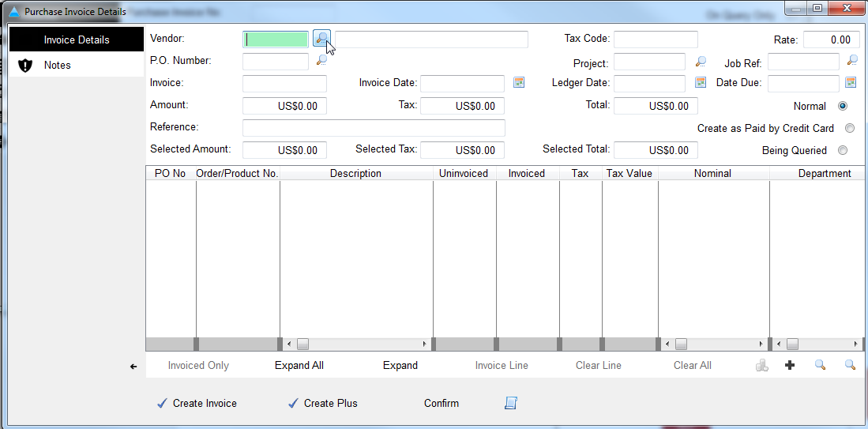
Task: Click the Notes shield icon
Action: point(25,66)
